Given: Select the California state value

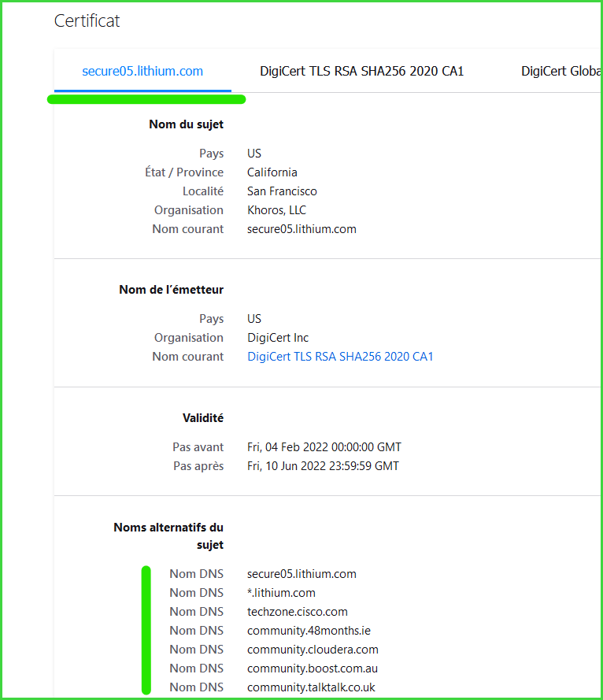Looking at the screenshot, I should [x=272, y=172].
